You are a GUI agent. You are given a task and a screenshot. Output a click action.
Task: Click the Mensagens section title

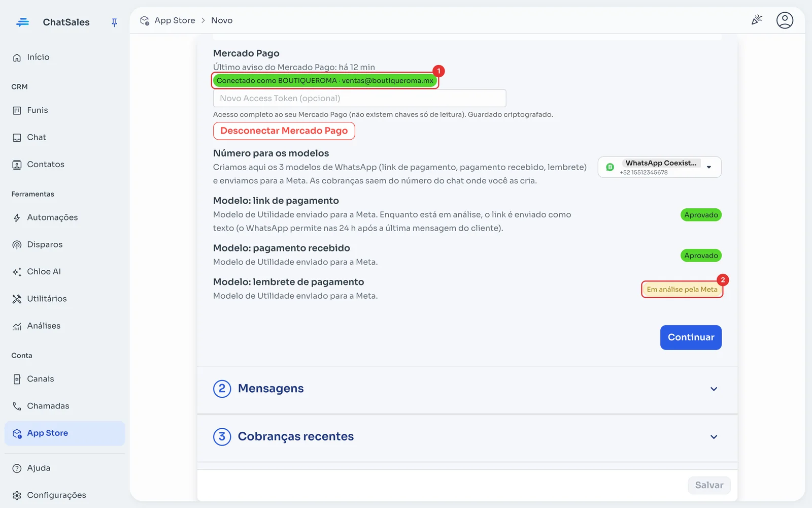tap(270, 389)
